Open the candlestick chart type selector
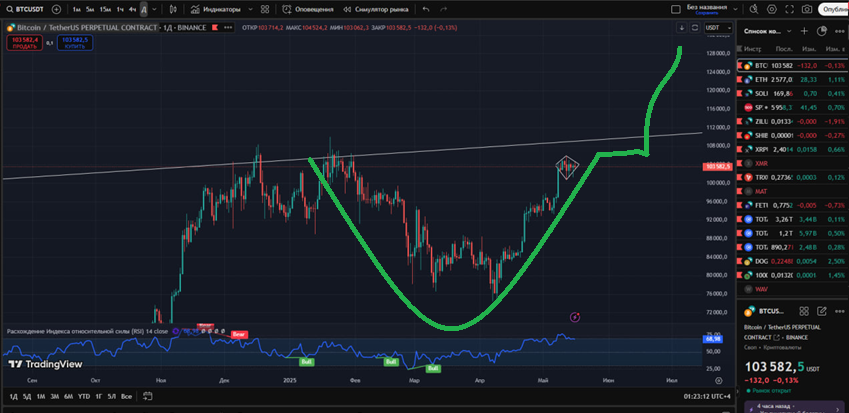Screen dimensions: 849x413 (173, 9)
